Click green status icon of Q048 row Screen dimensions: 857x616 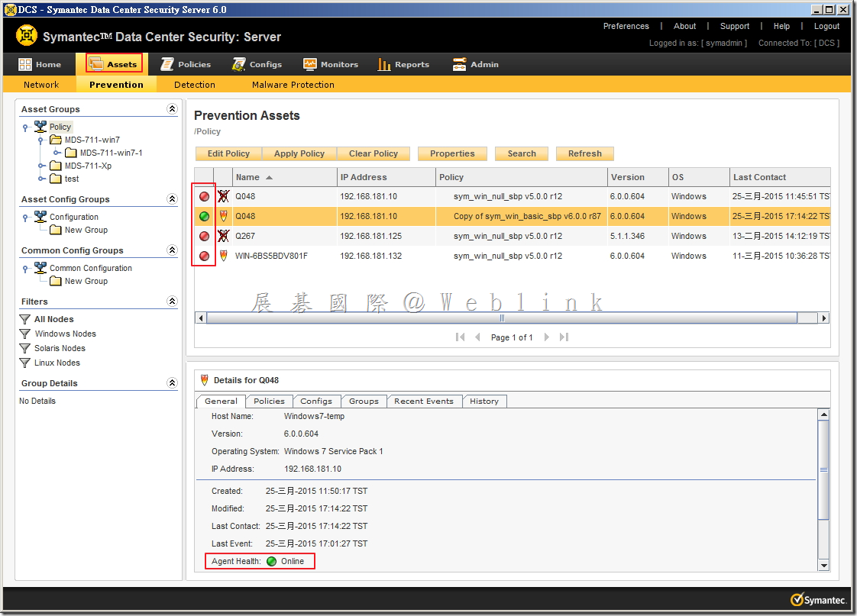pyautogui.click(x=204, y=217)
